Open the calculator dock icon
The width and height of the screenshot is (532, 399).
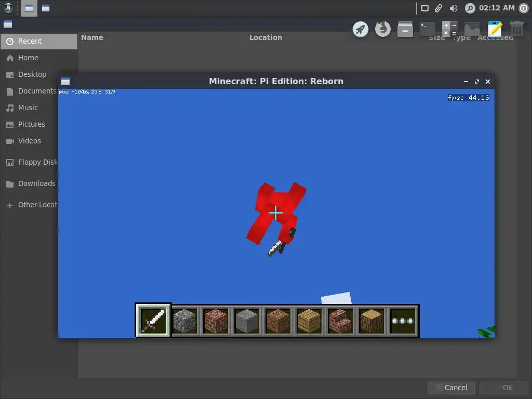point(450,29)
